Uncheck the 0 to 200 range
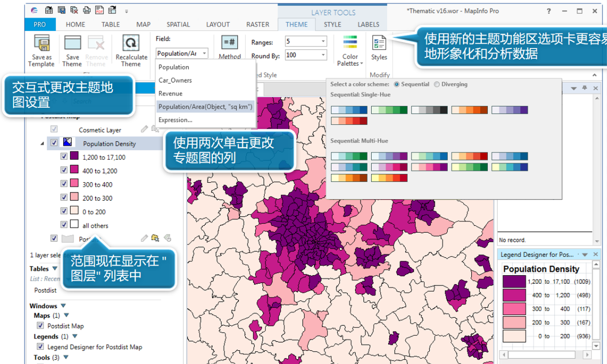Screen dimensions: 607x364 [64, 211]
